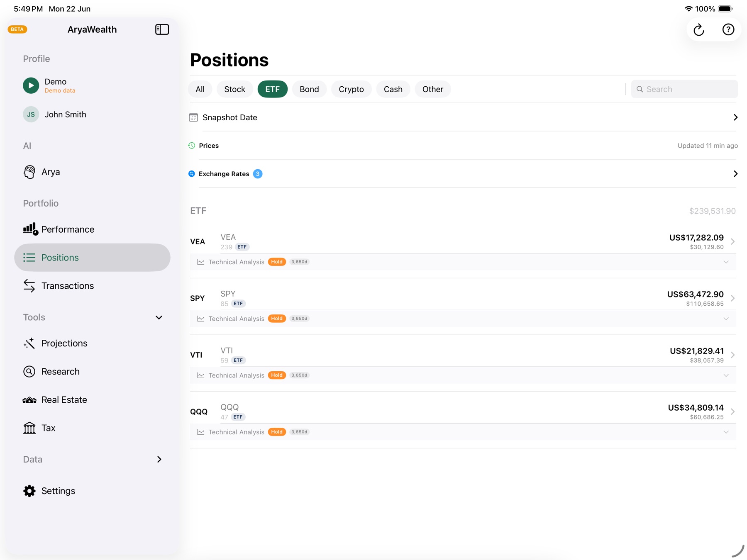The image size is (747, 560).
Task: Select the Bond filter tab
Action: click(309, 89)
